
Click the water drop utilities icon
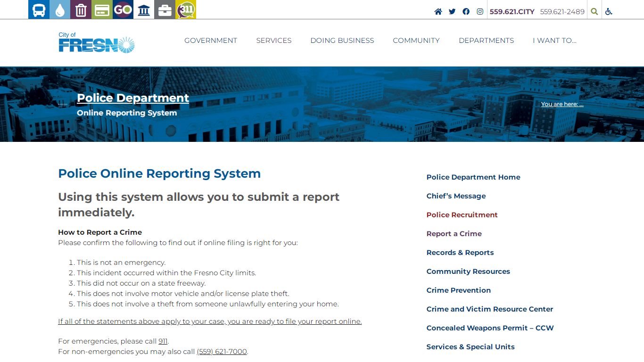[x=60, y=9]
